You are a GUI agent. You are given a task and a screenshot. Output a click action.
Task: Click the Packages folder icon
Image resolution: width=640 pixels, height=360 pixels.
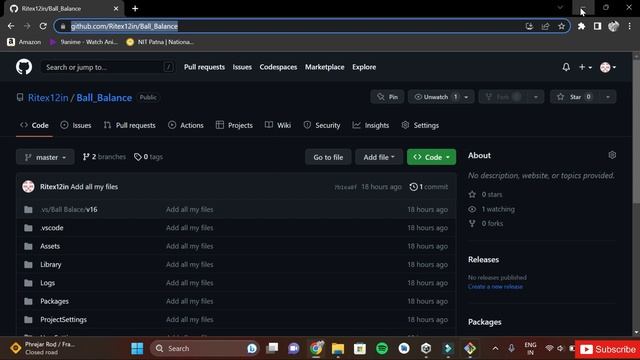pyautogui.click(x=28, y=301)
